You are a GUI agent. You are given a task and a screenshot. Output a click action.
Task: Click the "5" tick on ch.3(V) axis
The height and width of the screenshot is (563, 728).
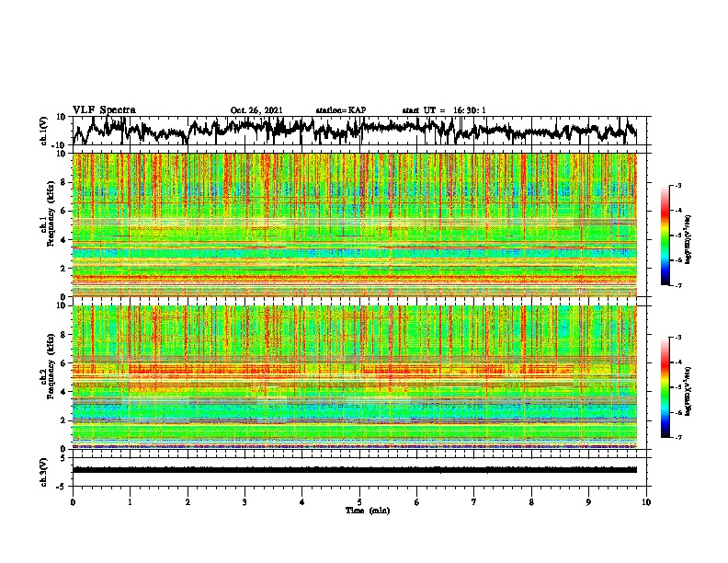pos(64,458)
